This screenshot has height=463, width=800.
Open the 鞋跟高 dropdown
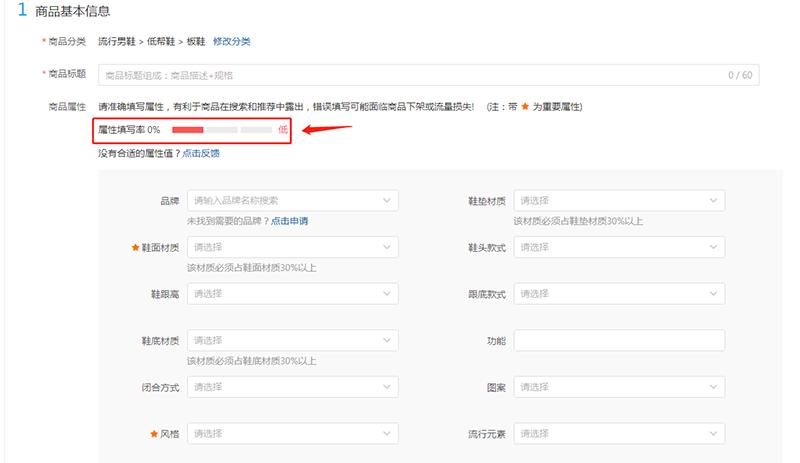click(292, 294)
